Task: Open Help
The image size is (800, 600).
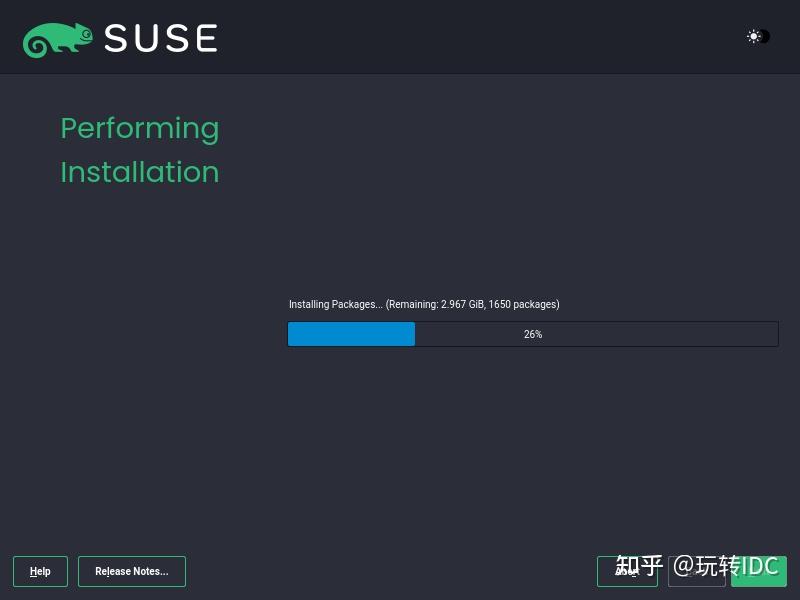Action: point(40,571)
